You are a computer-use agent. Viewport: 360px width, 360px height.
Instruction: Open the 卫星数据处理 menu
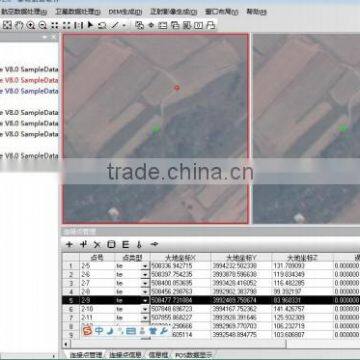(78, 12)
